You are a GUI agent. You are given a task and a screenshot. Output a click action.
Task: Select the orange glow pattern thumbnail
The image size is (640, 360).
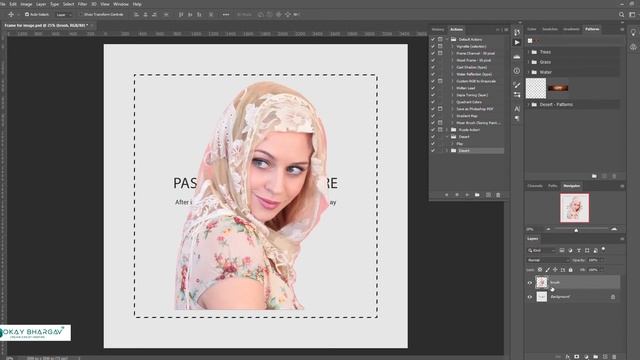pyautogui.click(x=558, y=88)
